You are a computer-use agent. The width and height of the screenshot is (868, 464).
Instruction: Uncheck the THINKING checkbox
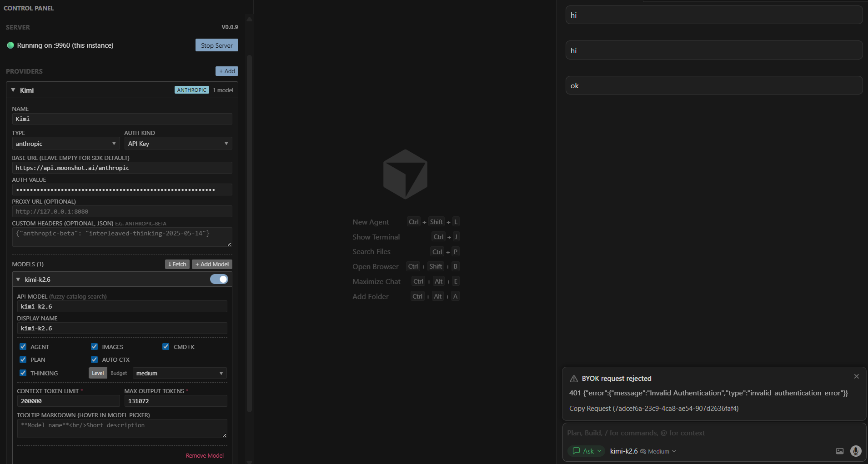tap(23, 373)
